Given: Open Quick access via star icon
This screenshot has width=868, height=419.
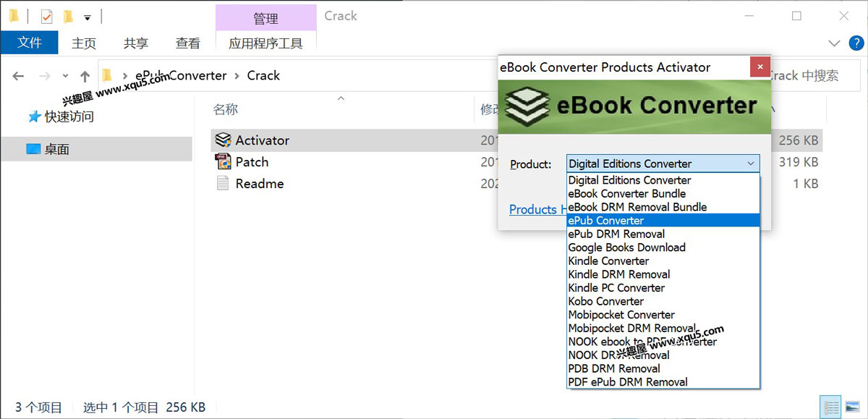Looking at the screenshot, I should point(33,117).
